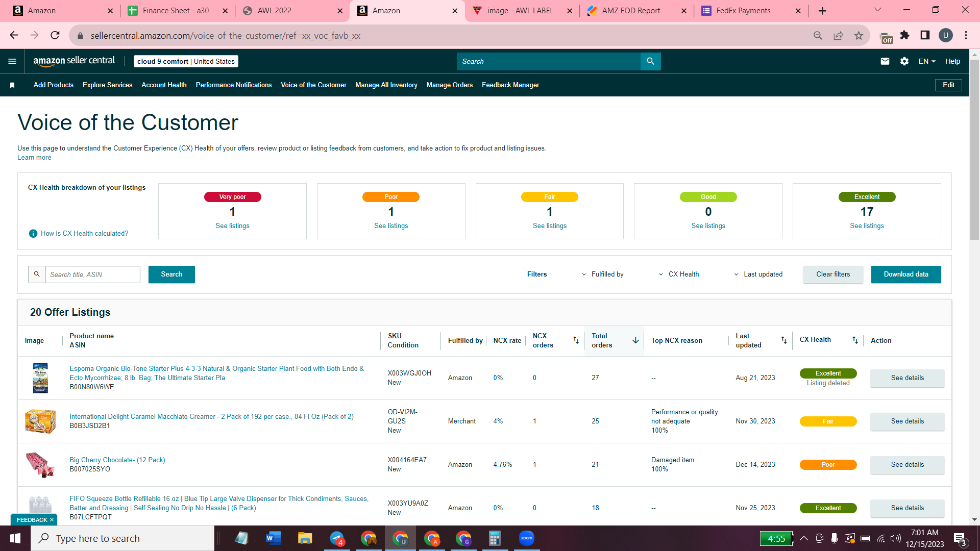Expand the Fulfilled by filter dropdown
Image resolution: width=980 pixels, height=551 pixels.
[602, 274]
